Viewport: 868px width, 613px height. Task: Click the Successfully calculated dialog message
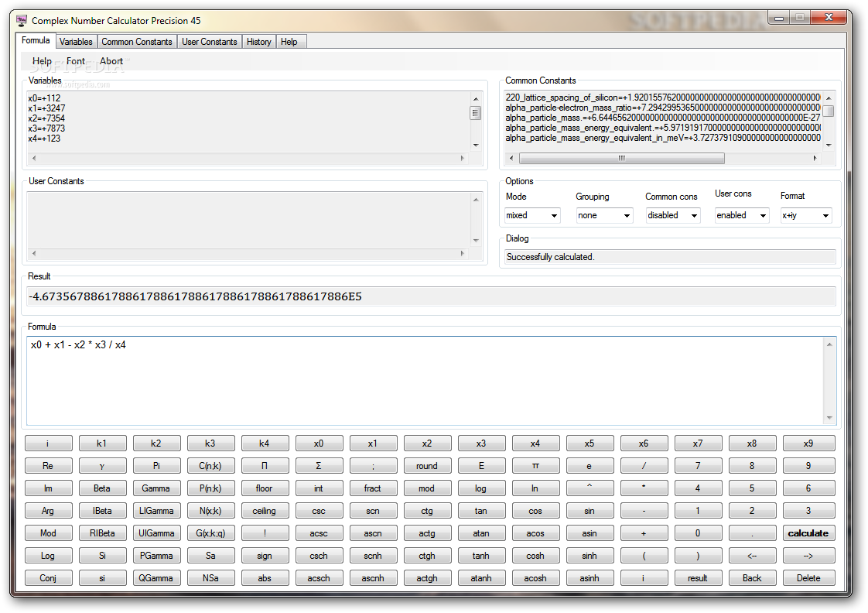(x=550, y=257)
